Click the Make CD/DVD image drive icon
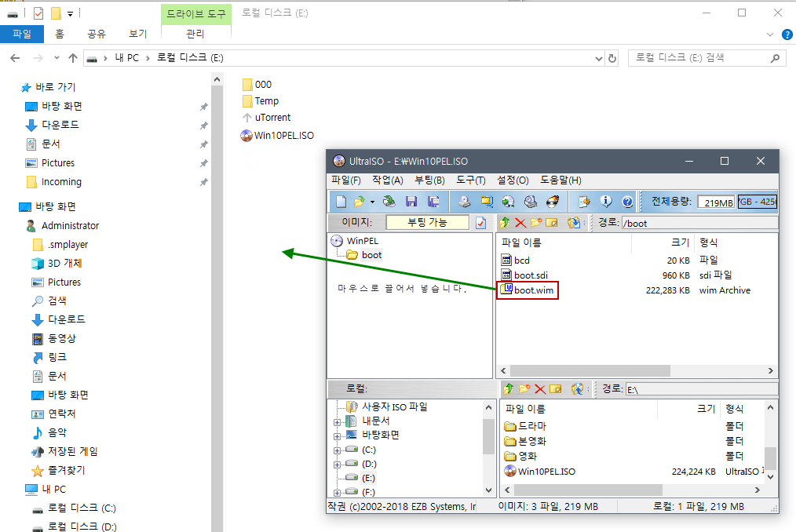 (465, 202)
